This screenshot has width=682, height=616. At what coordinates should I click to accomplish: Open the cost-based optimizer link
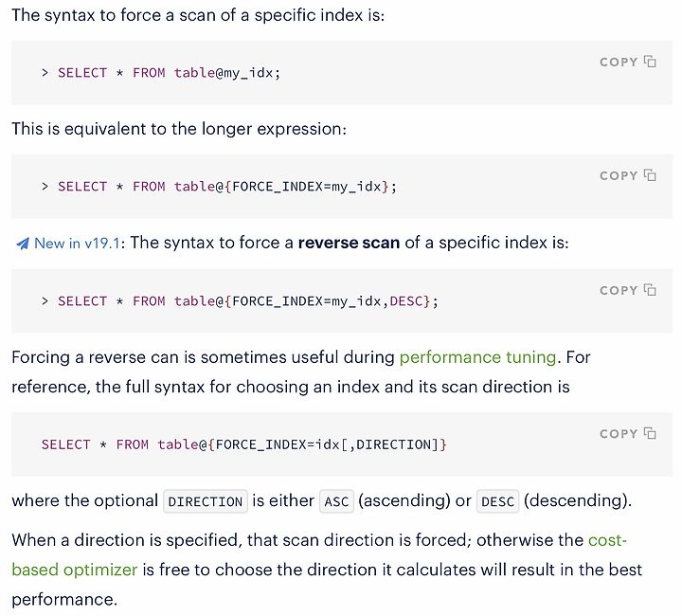pyautogui.click(x=319, y=554)
